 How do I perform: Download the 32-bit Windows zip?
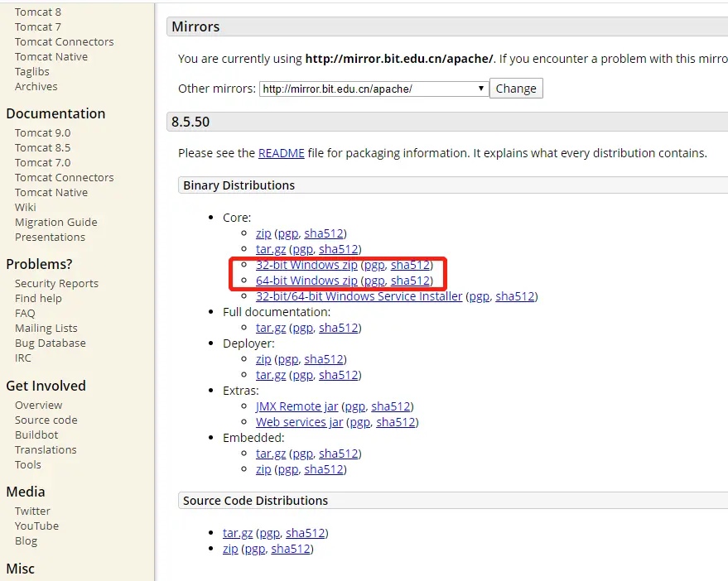(306, 265)
